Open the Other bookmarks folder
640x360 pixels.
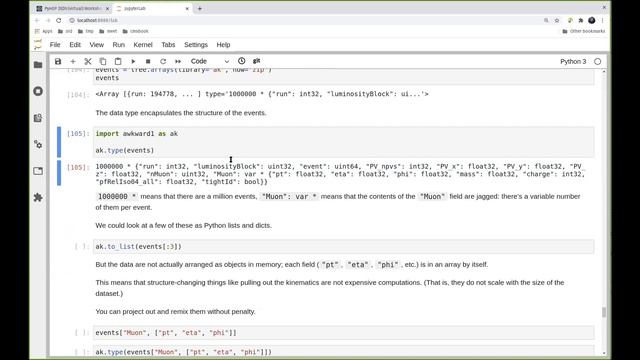click(x=584, y=31)
